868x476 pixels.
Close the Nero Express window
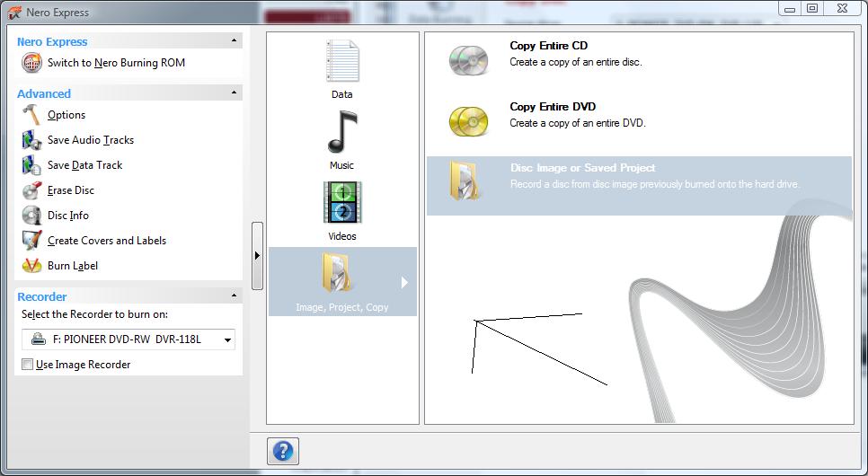click(844, 8)
